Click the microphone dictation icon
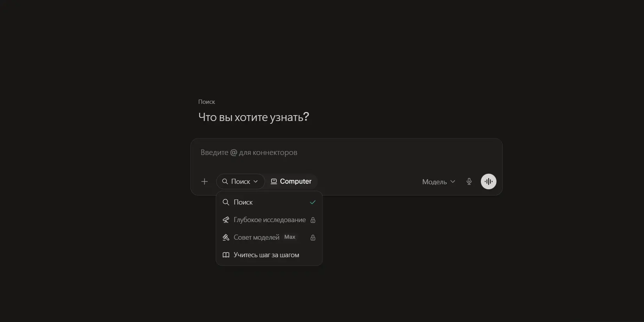The height and width of the screenshot is (322, 644). tap(469, 181)
